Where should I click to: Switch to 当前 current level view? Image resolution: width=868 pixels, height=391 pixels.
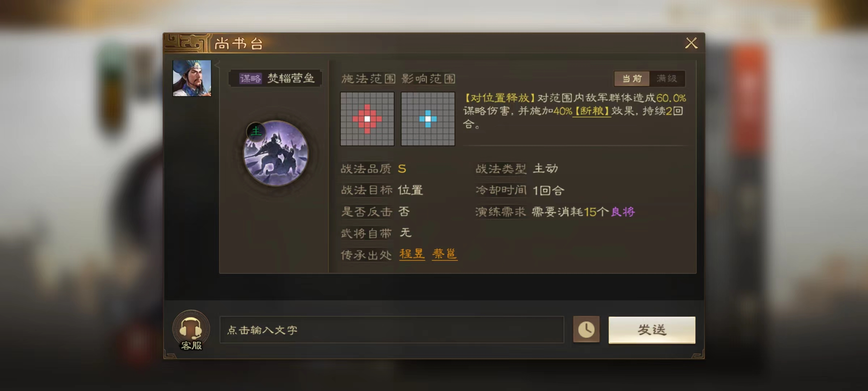point(632,79)
